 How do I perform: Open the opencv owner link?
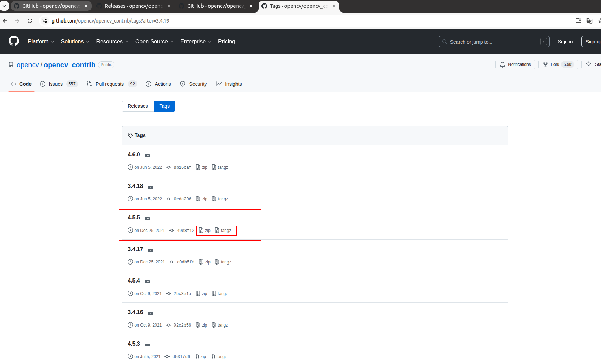pos(28,65)
